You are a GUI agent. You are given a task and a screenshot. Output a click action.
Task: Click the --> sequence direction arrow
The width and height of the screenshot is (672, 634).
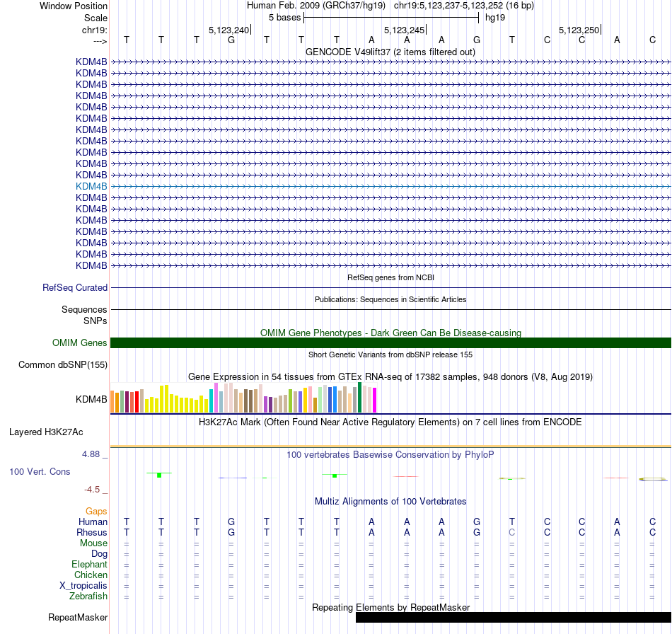tap(100, 41)
